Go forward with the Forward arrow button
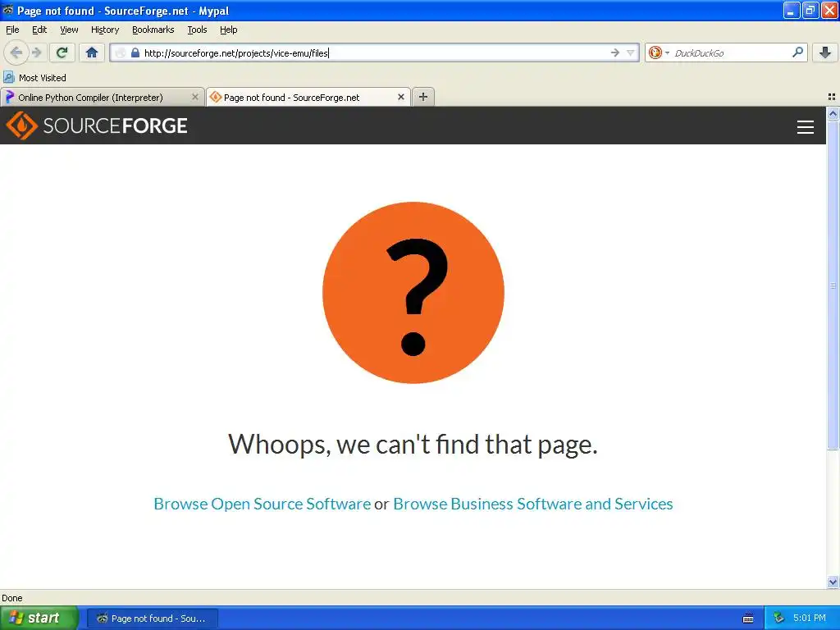The image size is (840, 630). point(37,52)
